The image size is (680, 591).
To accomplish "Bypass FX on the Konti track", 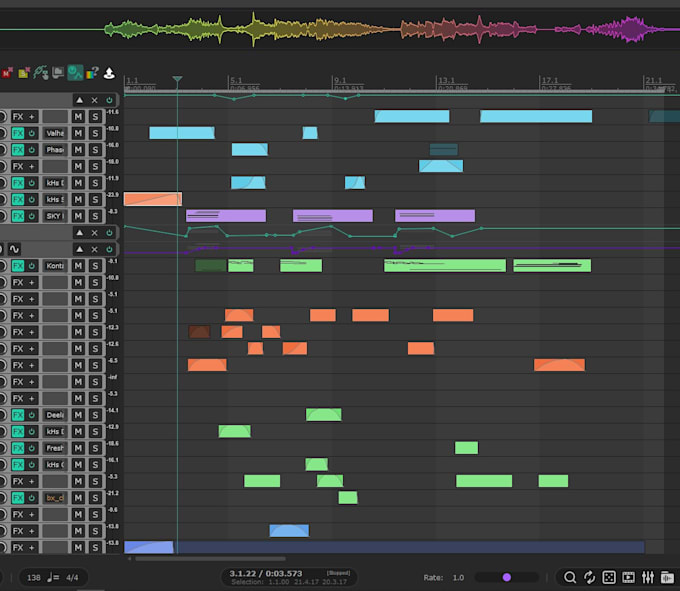I will pyautogui.click(x=32, y=266).
